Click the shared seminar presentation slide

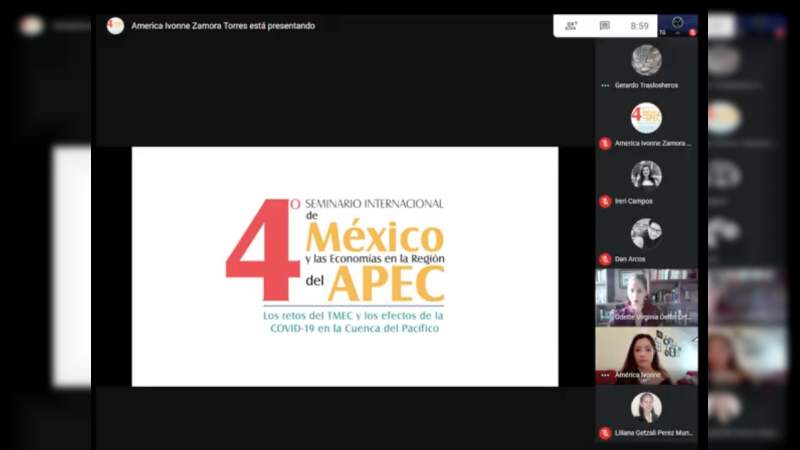(x=345, y=266)
